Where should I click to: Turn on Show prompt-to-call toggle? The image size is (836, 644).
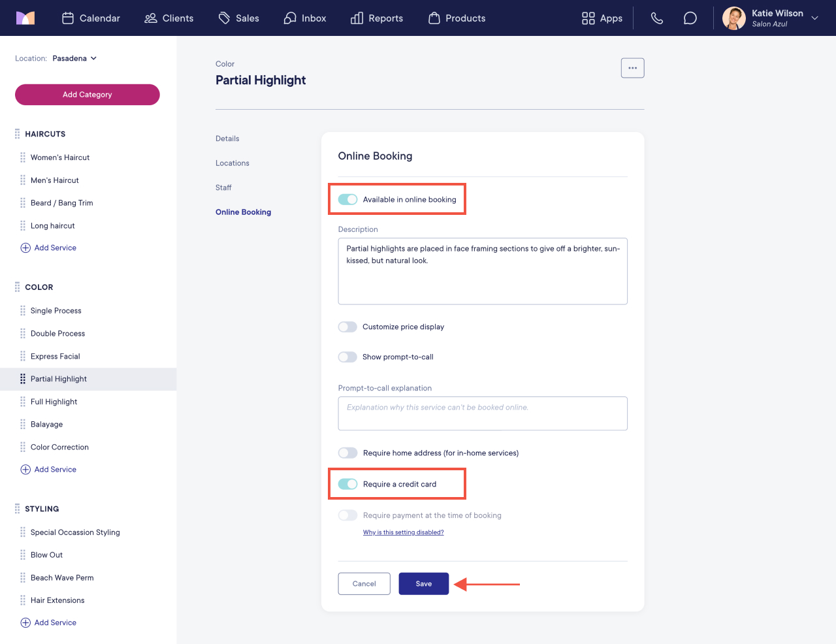[347, 357]
